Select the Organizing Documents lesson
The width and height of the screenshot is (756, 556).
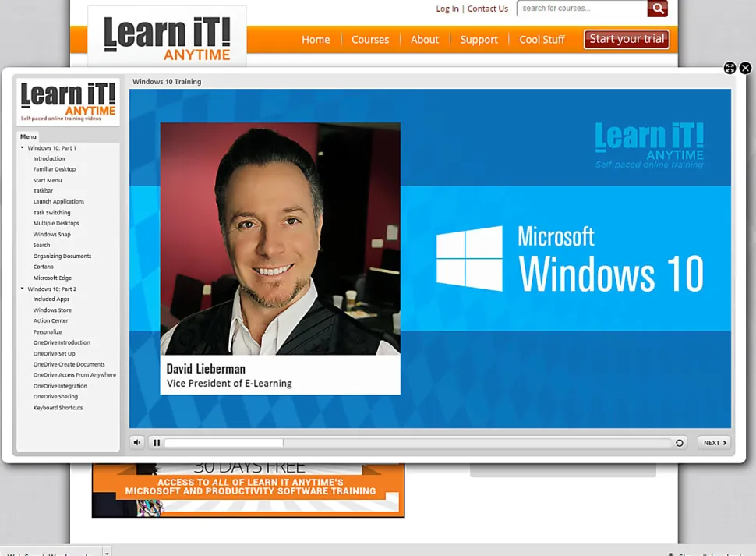pos(62,256)
